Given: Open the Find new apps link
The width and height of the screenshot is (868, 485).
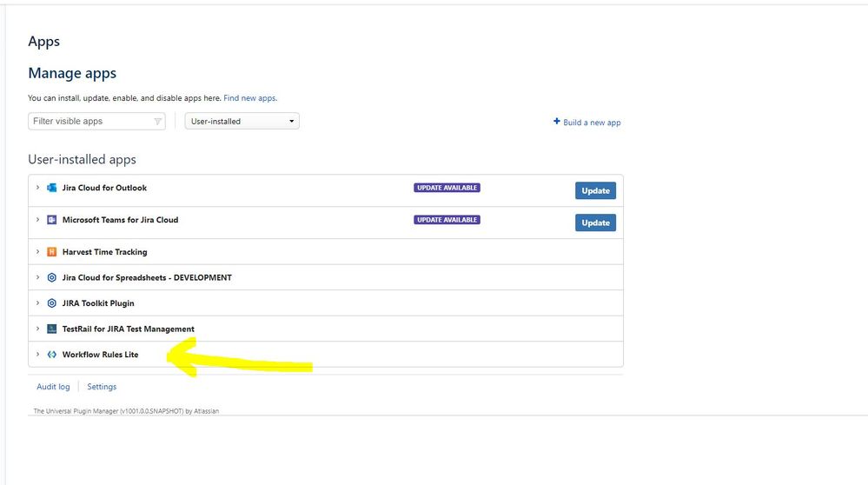Looking at the screenshot, I should tap(249, 98).
